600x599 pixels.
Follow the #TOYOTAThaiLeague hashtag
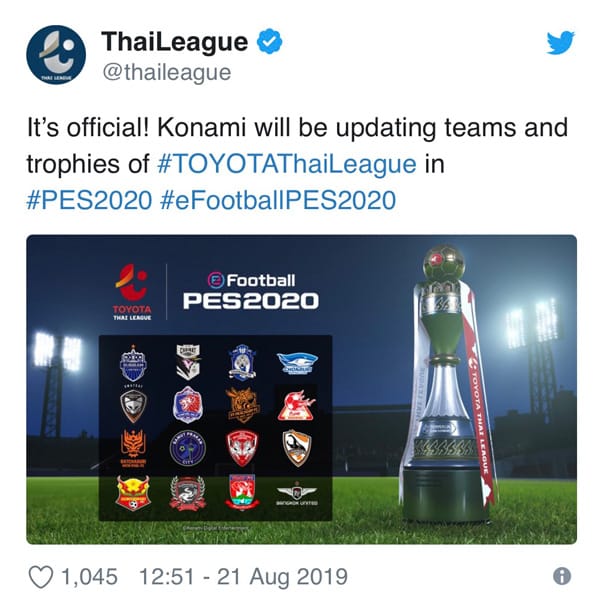tap(287, 164)
